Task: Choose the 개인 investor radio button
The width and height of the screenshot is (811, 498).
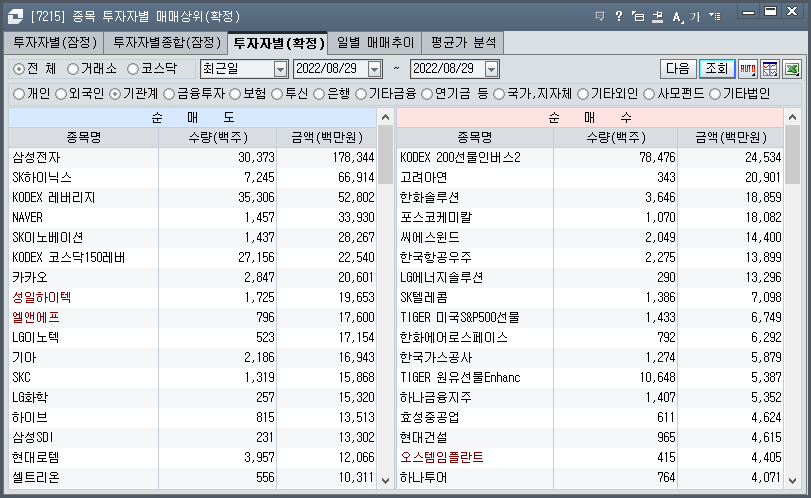Action: point(19,94)
